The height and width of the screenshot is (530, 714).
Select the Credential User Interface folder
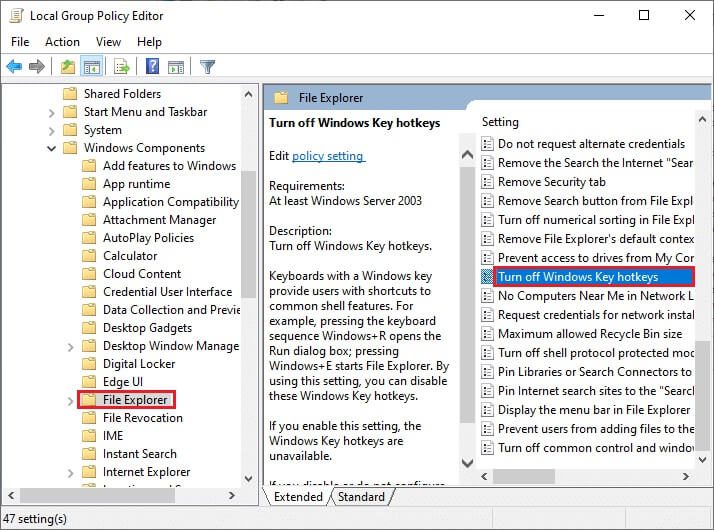(168, 292)
